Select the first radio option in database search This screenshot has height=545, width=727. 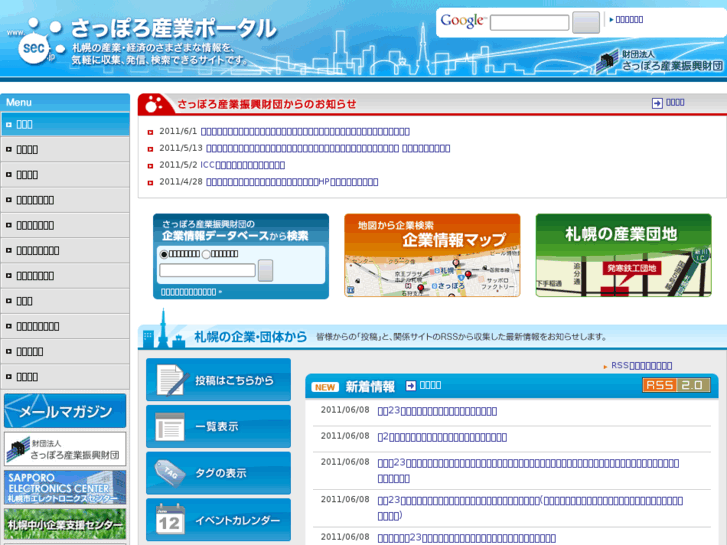164,254
